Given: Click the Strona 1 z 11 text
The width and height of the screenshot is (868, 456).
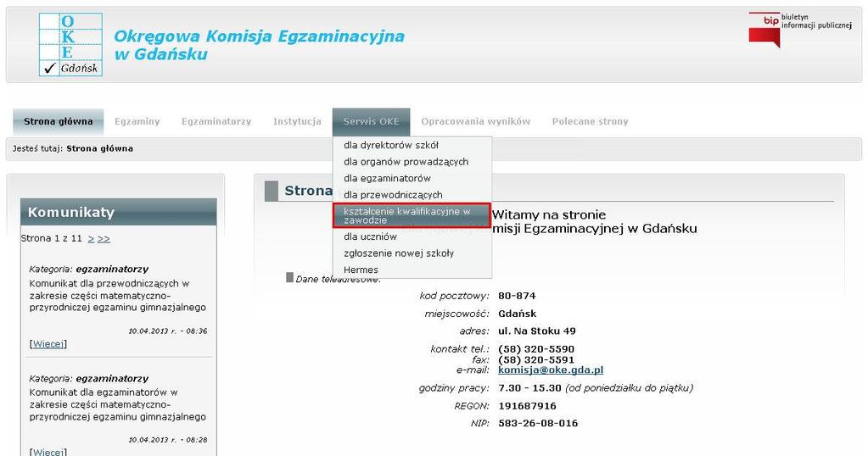Looking at the screenshot, I should coord(51,239).
